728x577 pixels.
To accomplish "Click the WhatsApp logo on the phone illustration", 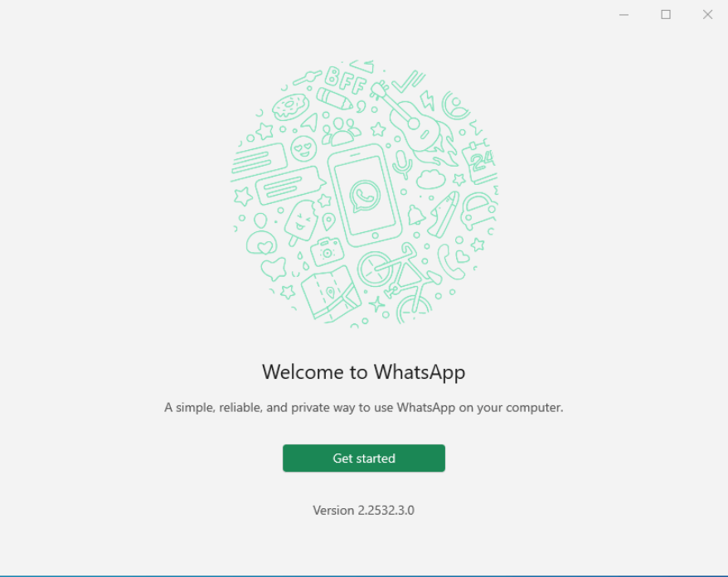I will 365,196.
